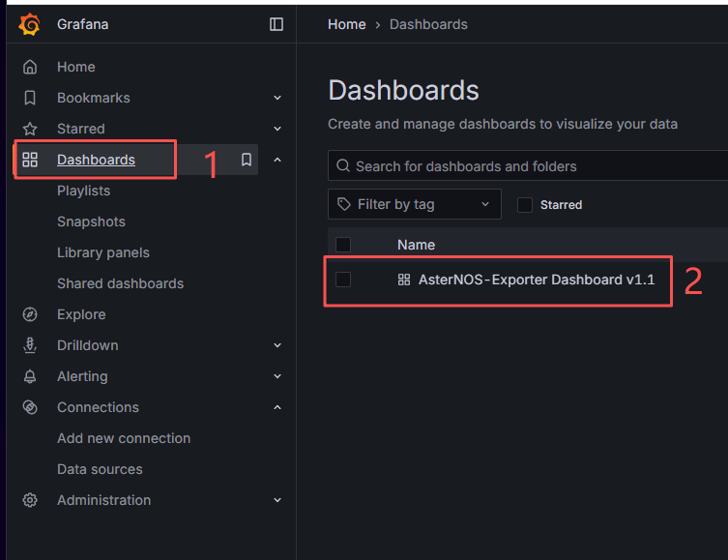The width and height of the screenshot is (728, 560).
Task: Click the Home house icon in the sidebar
Action: click(x=30, y=67)
